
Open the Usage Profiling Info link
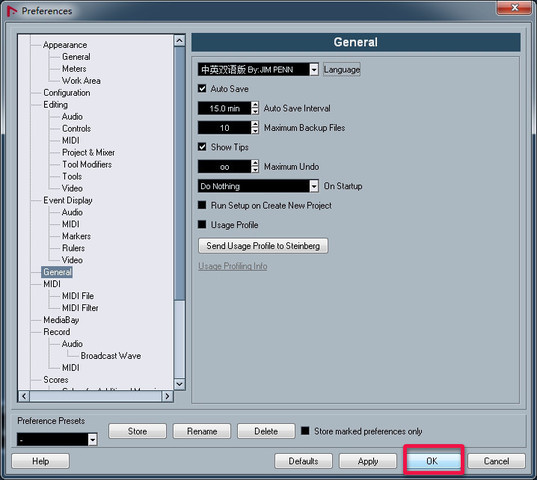click(x=233, y=266)
